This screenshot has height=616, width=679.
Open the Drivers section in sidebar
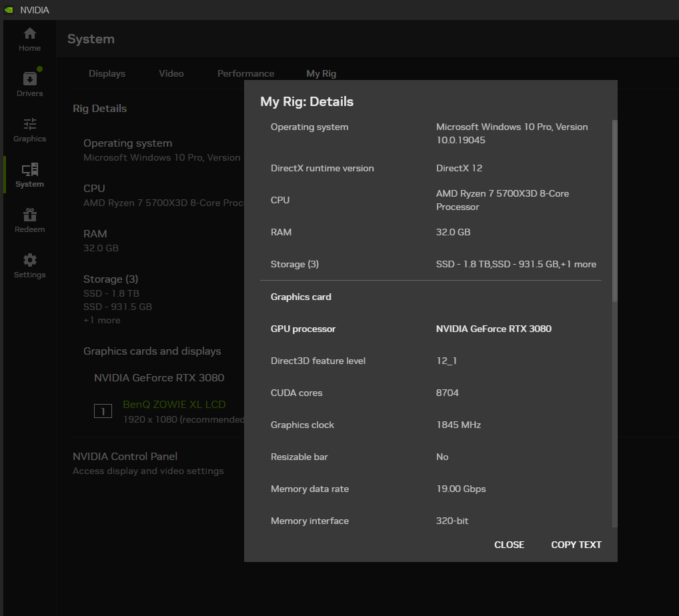[x=29, y=85]
